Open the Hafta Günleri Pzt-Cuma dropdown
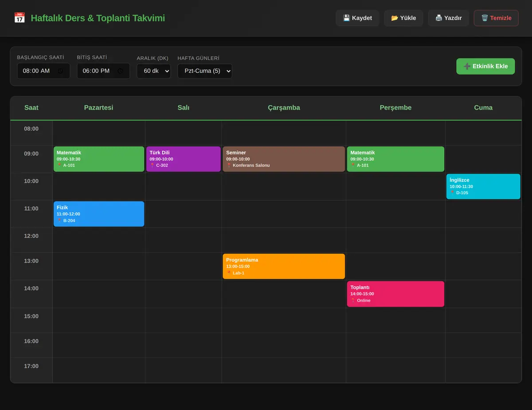 pyautogui.click(x=205, y=71)
